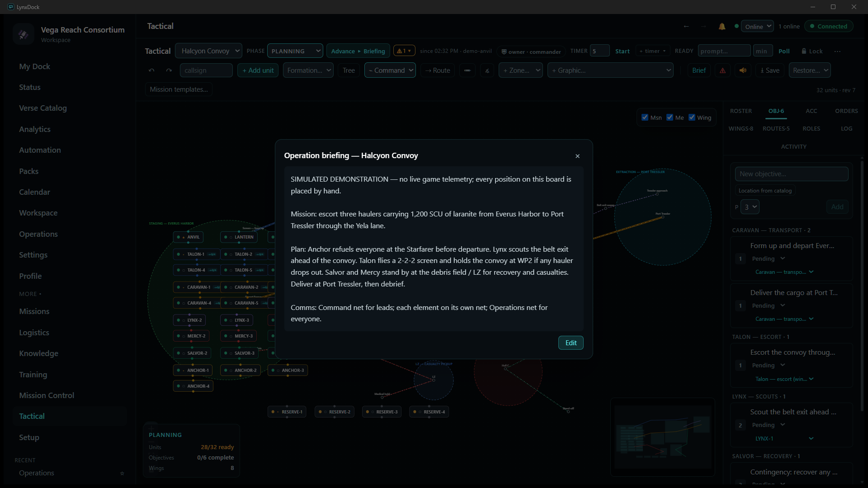
Task: Click the Tree layout button
Action: (x=349, y=70)
